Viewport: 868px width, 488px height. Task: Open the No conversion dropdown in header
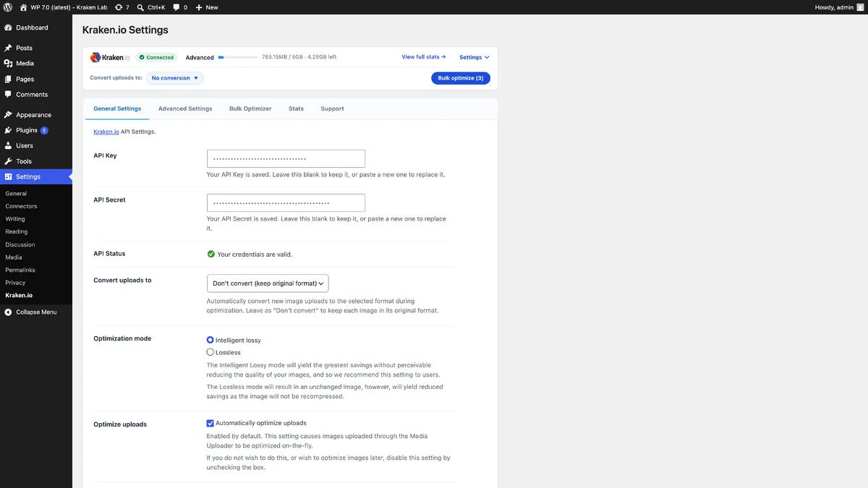point(174,78)
